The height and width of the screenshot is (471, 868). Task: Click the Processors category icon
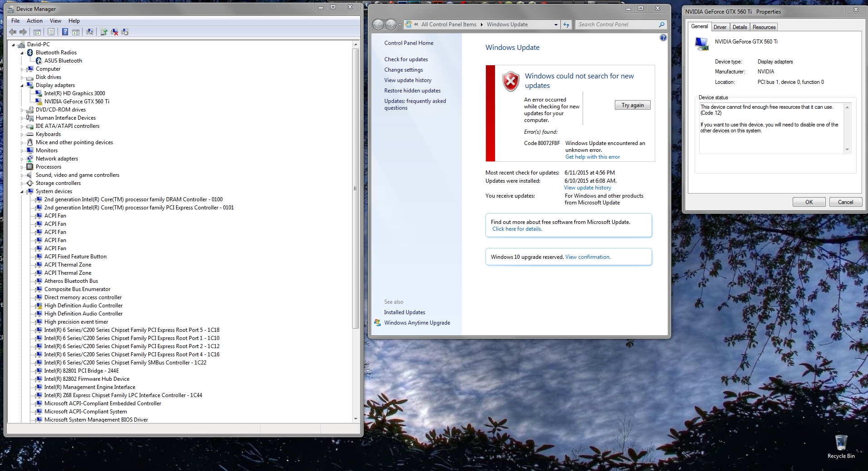[30, 167]
